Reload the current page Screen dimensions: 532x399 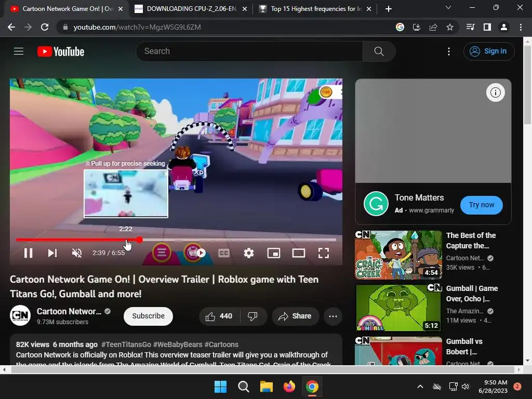point(45,27)
